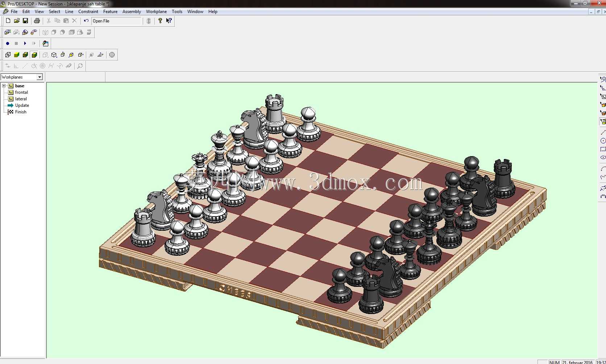Save the design with the floppy disk icon
606x364 pixels.
[25, 21]
